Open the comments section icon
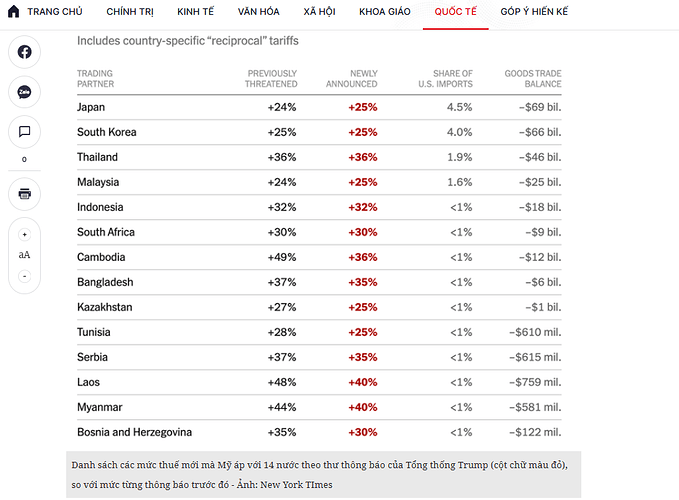 24,131
